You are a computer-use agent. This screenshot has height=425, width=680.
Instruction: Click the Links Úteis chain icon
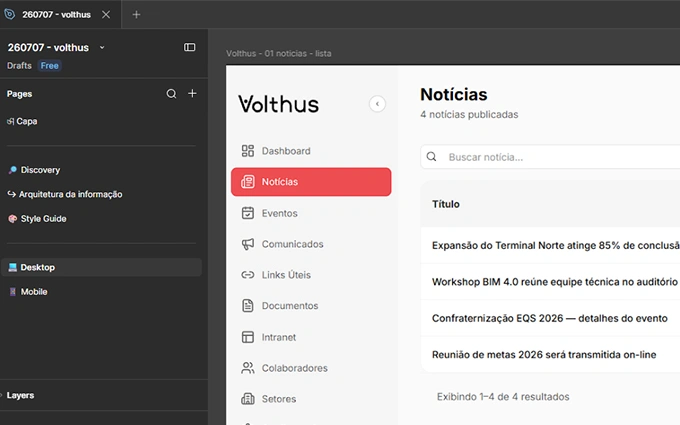(248, 275)
